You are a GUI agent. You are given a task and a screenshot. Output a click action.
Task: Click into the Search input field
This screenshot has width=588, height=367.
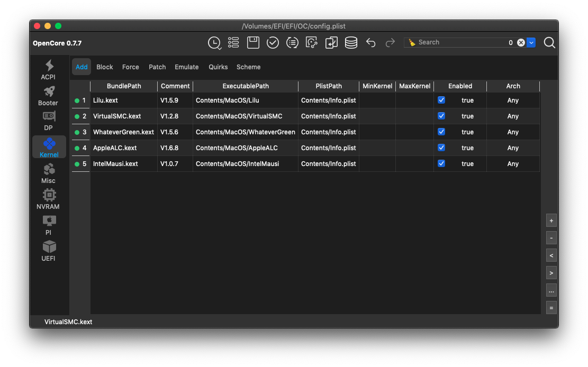462,42
